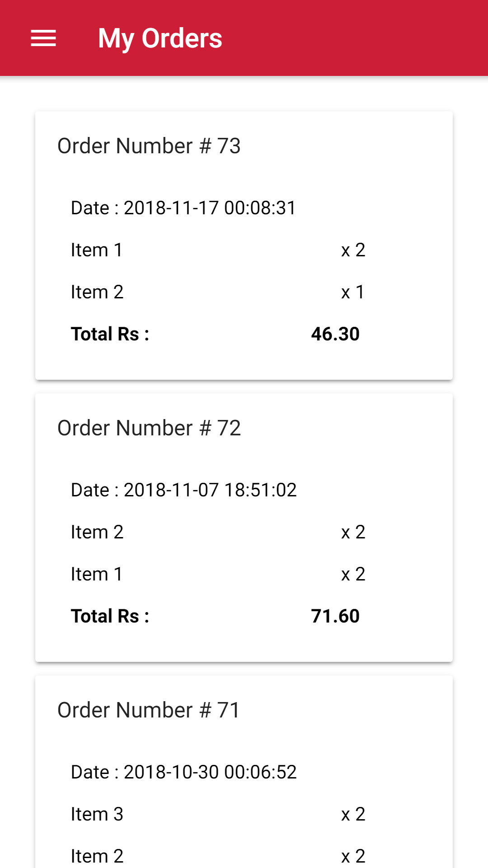Tap the 46.30 total amount

click(335, 334)
